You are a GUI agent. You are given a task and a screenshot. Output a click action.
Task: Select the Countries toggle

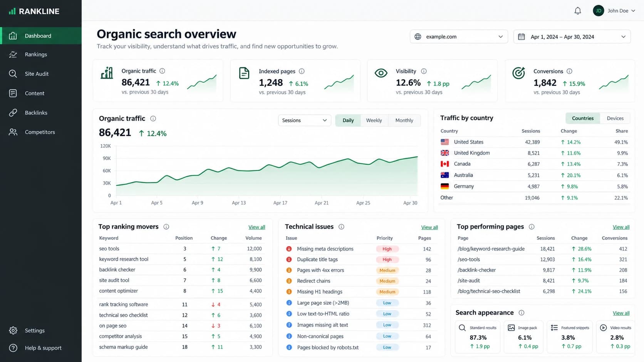pos(583,118)
